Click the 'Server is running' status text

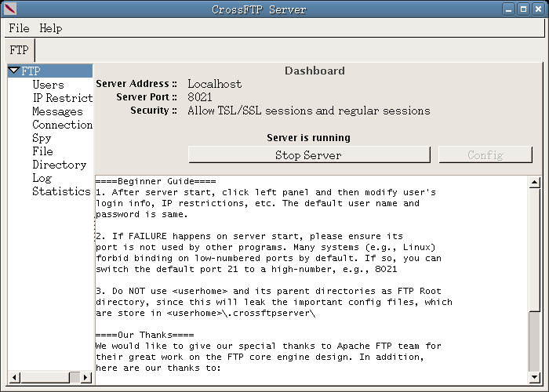coord(308,137)
